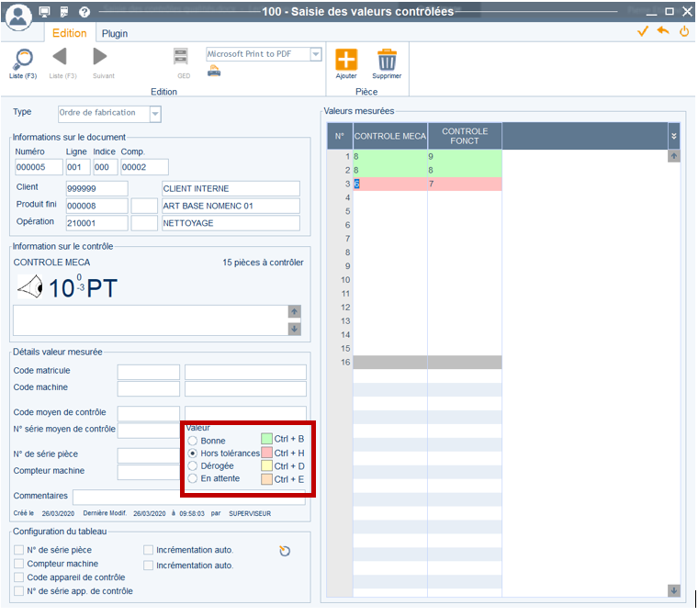
Task: Click the red Hors tolérances color swatch
Action: pyautogui.click(x=266, y=454)
